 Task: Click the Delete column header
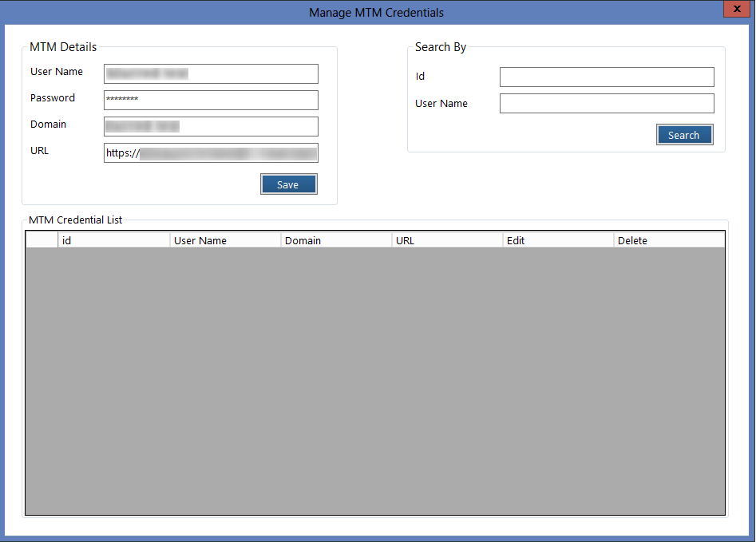pyautogui.click(x=669, y=240)
